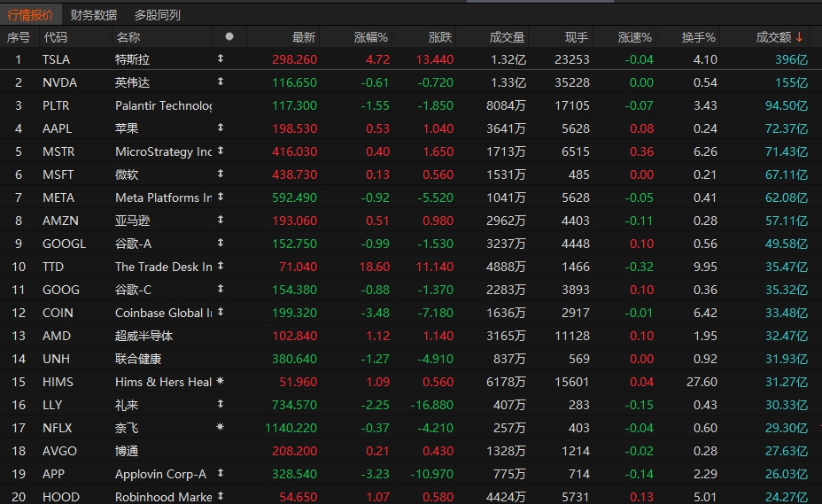Select the 行情报价 tab
The width and height of the screenshot is (822, 504).
coord(30,15)
